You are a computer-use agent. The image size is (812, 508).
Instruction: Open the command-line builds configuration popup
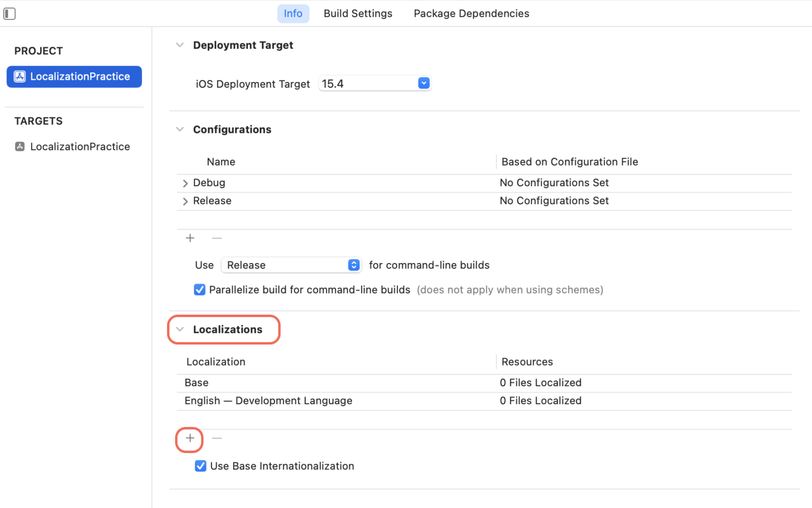click(353, 265)
